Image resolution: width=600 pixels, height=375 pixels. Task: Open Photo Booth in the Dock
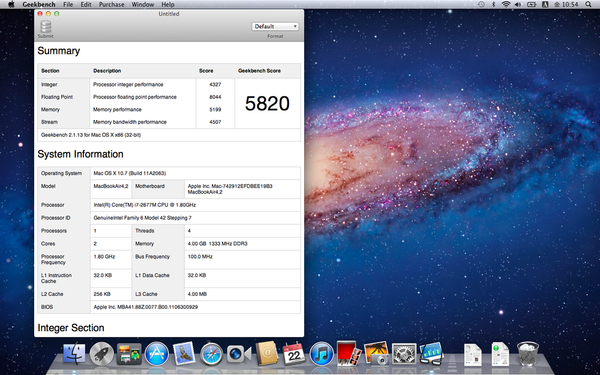click(349, 354)
